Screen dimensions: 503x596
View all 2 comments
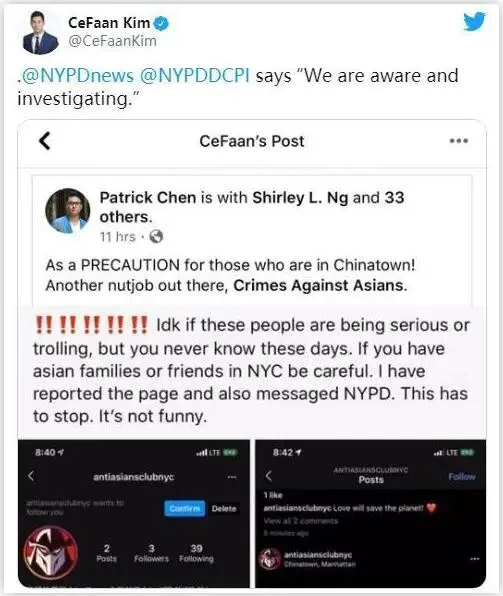(301, 521)
